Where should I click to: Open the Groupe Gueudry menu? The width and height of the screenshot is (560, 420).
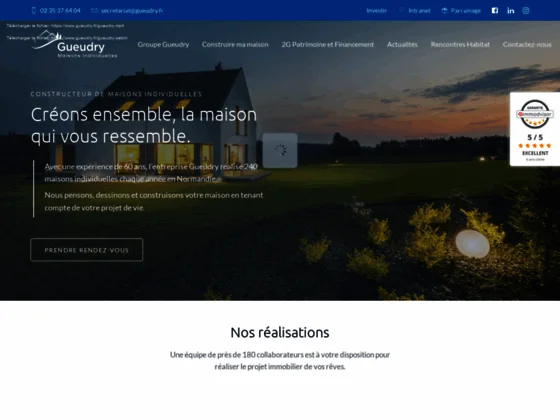(163, 44)
